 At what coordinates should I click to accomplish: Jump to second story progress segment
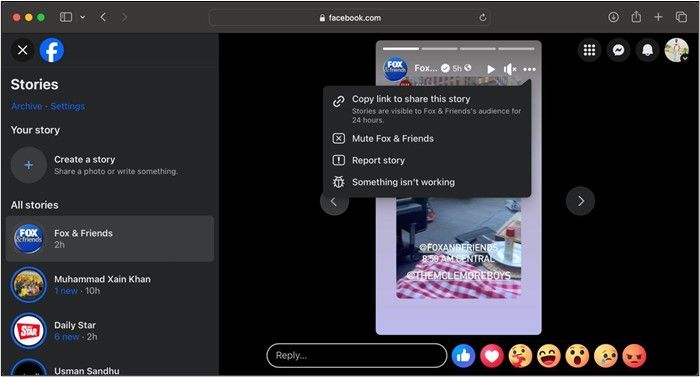point(439,48)
